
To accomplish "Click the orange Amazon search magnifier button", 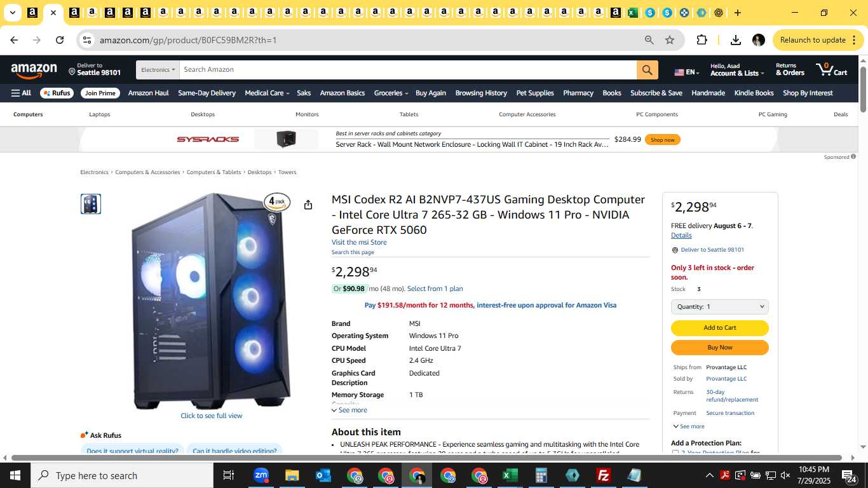I will 647,70.
